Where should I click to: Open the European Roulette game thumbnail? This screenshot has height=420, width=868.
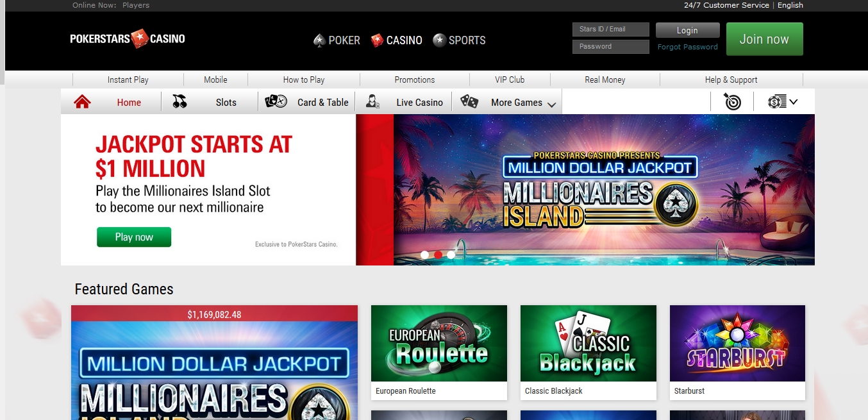point(439,344)
